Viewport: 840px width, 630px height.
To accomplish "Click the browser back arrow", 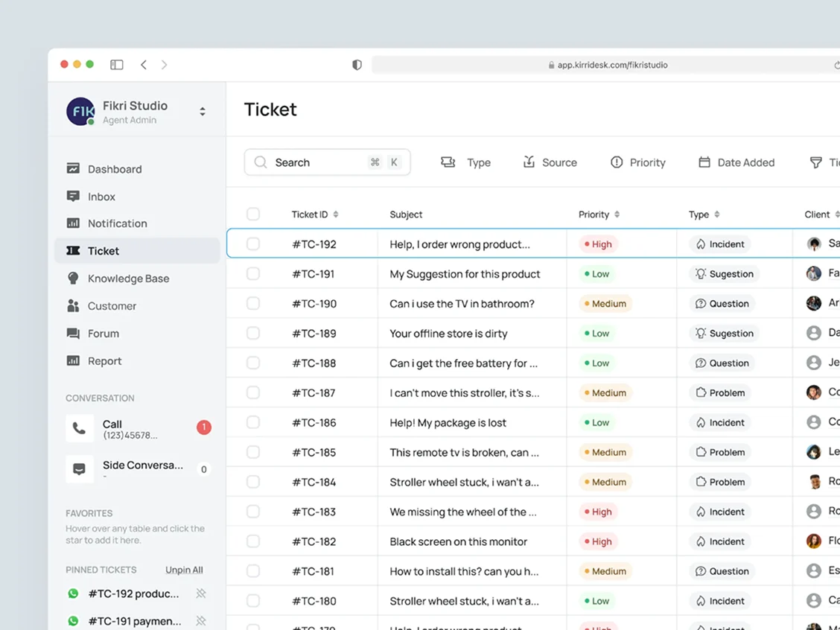I will pyautogui.click(x=144, y=65).
